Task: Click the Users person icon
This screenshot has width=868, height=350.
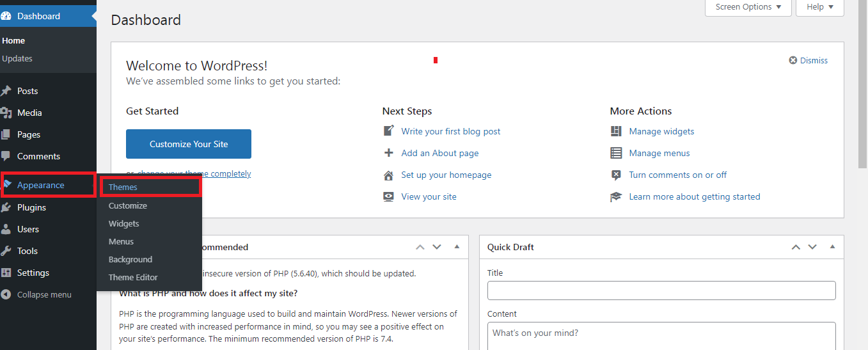Action: point(6,229)
